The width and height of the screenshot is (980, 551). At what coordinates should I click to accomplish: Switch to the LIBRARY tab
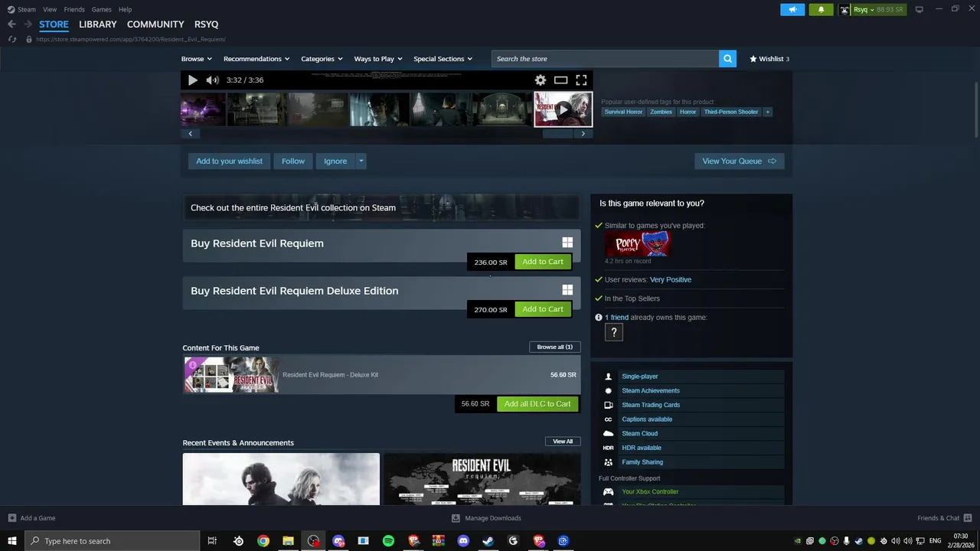click(x=98, y=24)
